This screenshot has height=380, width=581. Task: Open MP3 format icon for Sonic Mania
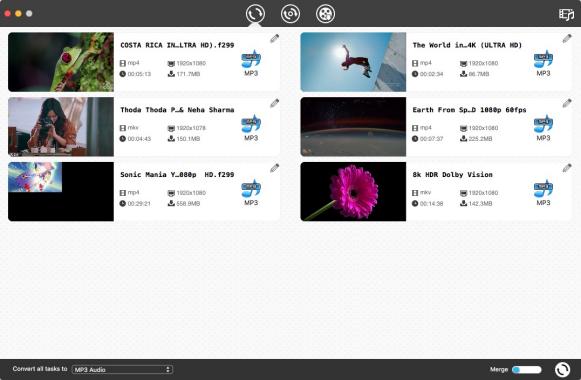coord(251,193)
